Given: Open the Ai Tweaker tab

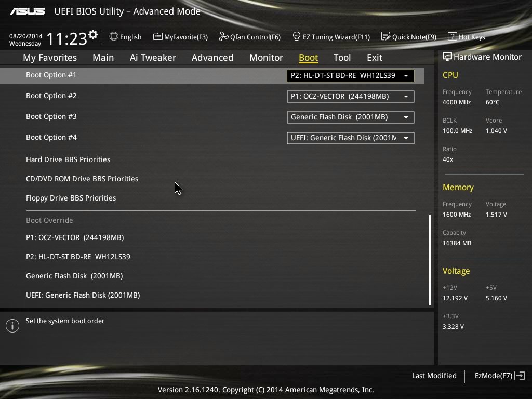Looking at the screenshot, I should (153, 58).
